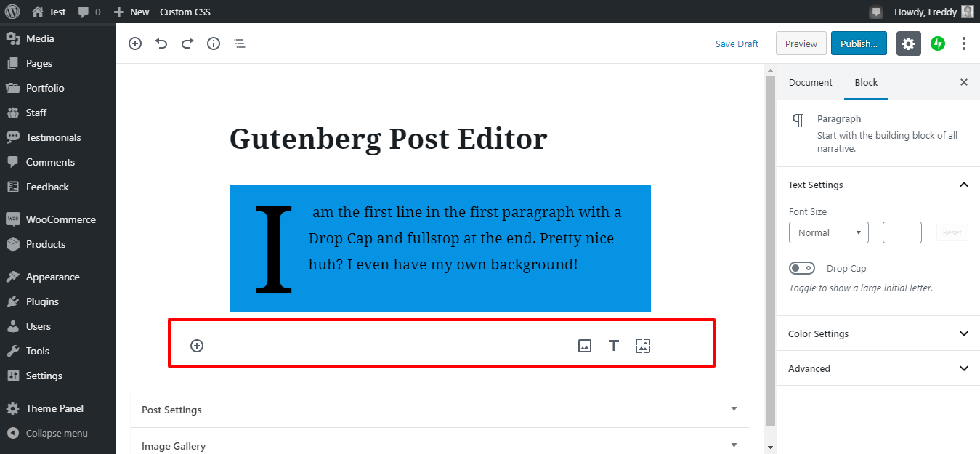The width and height of the screenshot is (980, 454).
Task: Open the Font Size Normal dropdown
Action: 829,232
